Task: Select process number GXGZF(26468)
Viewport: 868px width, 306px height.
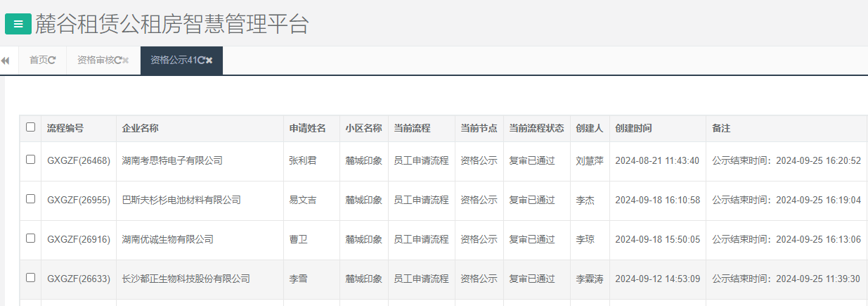Action: coord(79,161)
